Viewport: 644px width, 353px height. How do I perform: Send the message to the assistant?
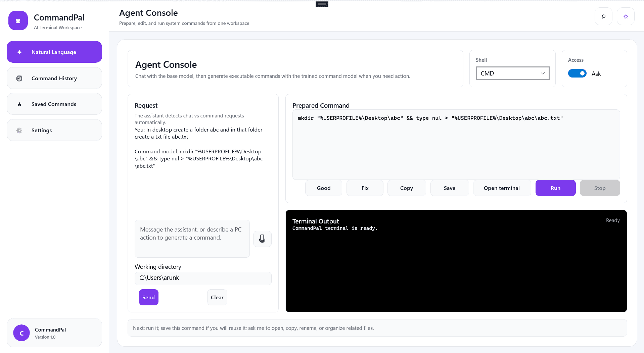coord(148,297)
